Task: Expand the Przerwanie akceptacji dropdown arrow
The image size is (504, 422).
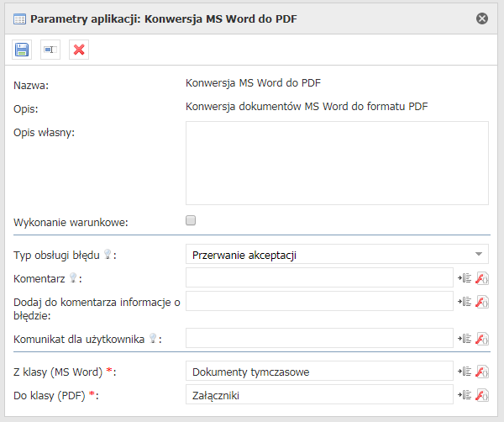Action: (478, 254)
